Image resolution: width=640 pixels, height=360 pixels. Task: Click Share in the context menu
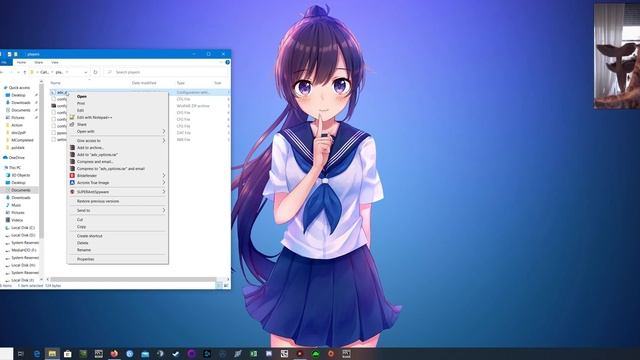(x=118, y=124)
